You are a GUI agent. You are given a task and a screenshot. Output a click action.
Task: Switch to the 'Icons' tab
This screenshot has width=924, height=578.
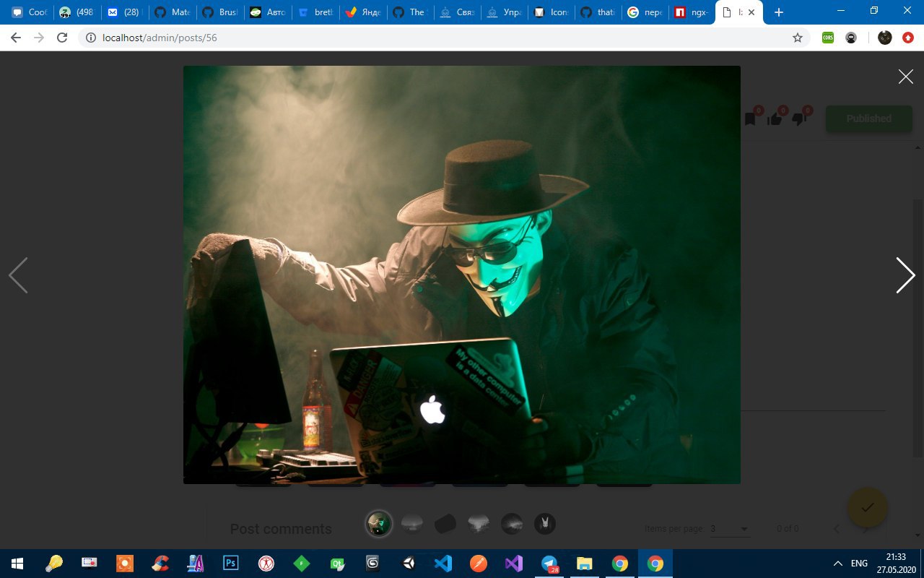(x=553, y=12)
